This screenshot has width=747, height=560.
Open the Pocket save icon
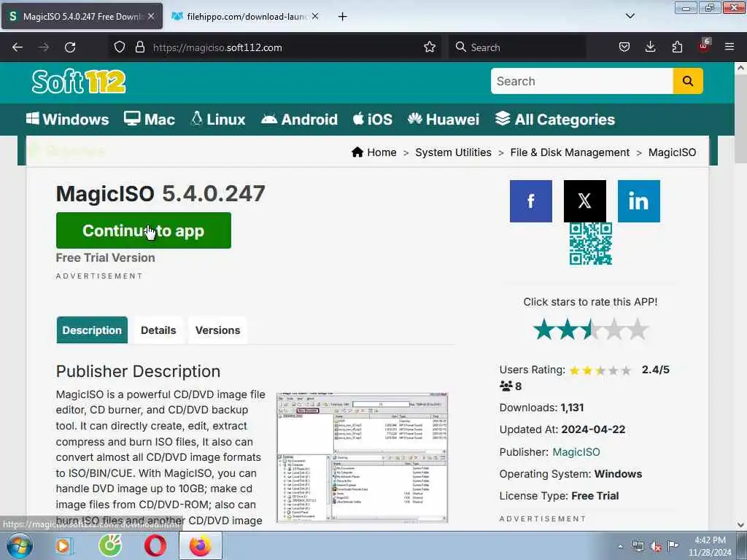pyautogui.click(x=624, y=47)
